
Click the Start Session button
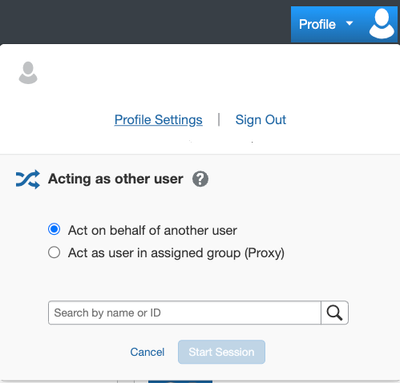(x=222, y=352)
